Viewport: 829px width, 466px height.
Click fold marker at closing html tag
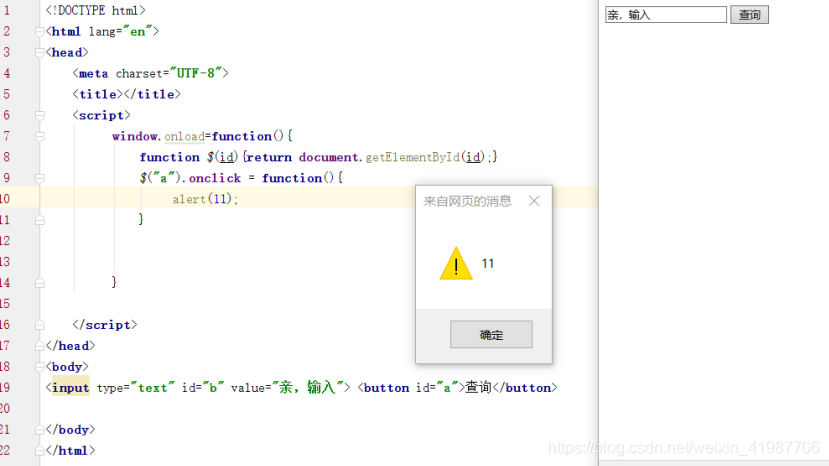pos(40,451)
